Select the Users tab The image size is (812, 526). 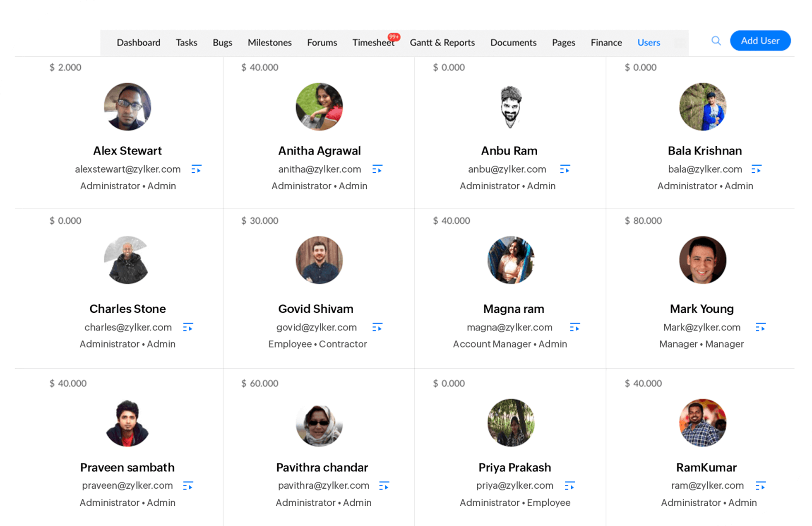[x=649, y=42]
